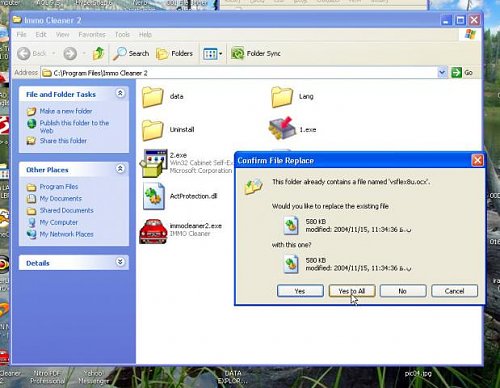Launch Folder Sync from toolbar

[x=256, y=53]
